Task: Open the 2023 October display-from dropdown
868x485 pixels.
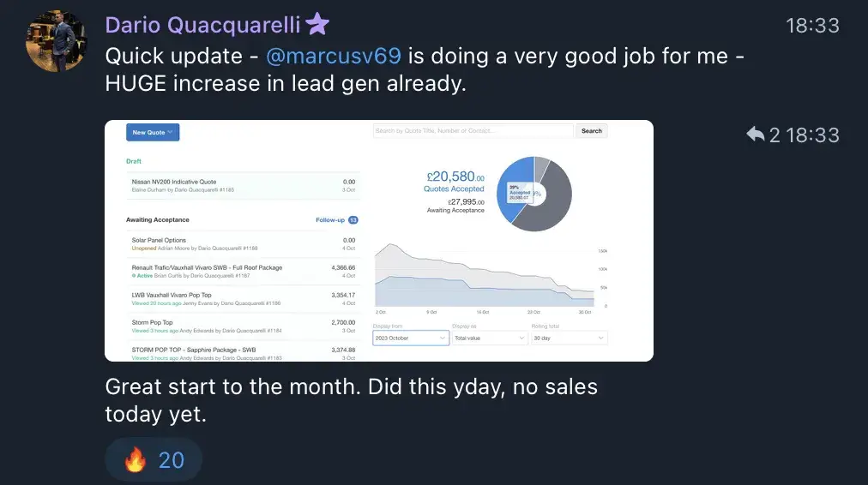Action: tap(411, 338)
